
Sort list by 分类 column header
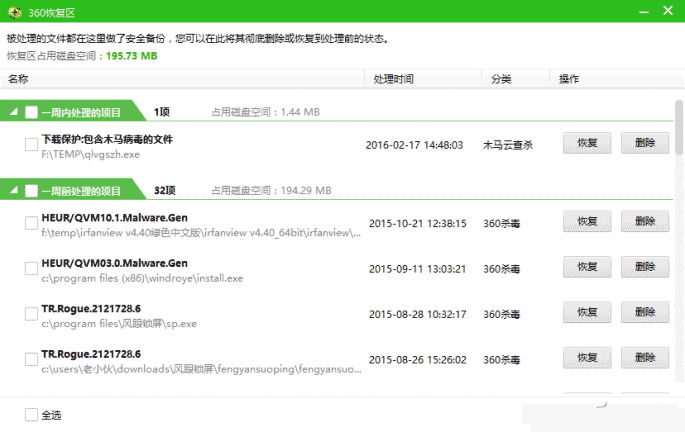pos(502,78)
